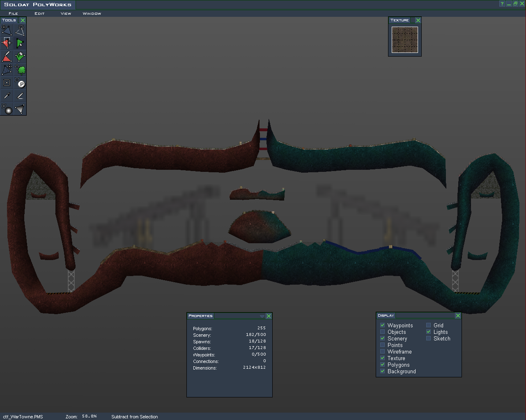The width and height of the screenshot is (526, 420).
Task: Close the Display panel
Action: pos(457,316)
